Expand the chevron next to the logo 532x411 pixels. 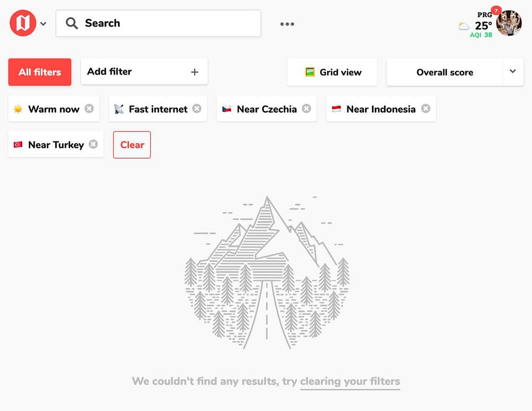[x=44, y=24]
